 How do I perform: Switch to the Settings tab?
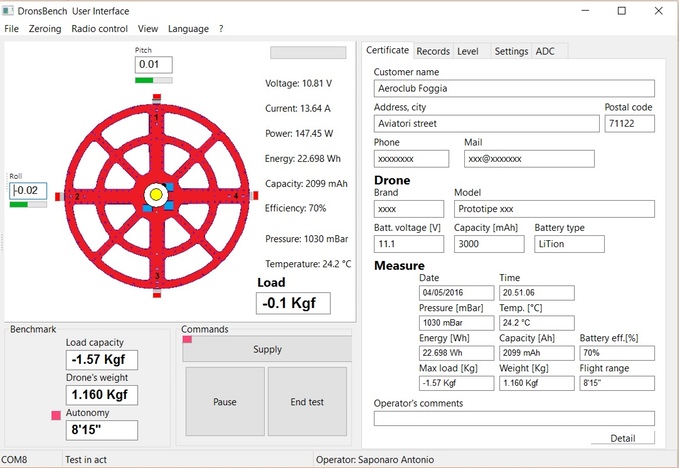pos(511,51)
